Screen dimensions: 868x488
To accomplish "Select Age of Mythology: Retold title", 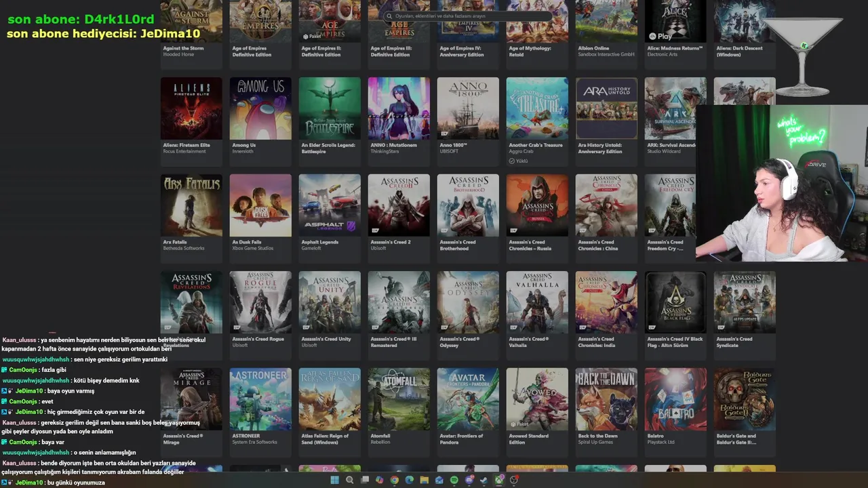I will pos(530,52).
